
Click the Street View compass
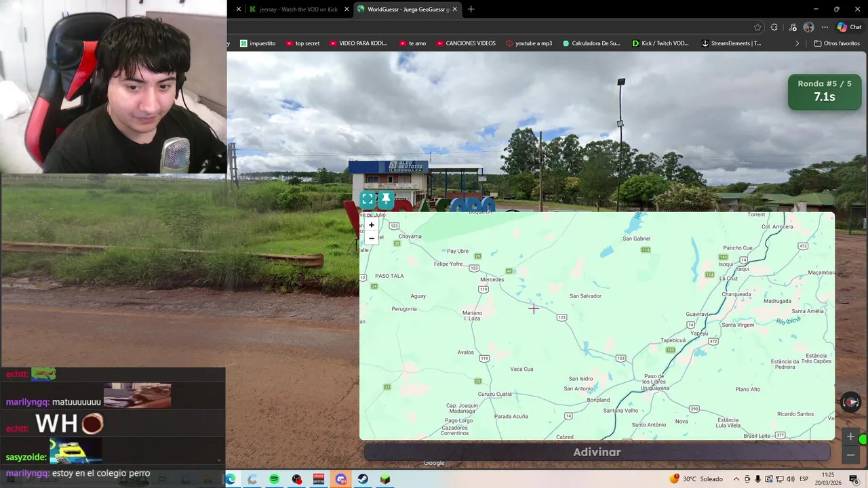click(850, 402)
